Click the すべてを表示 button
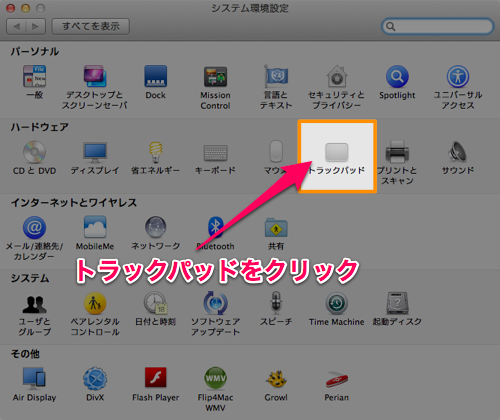 91,26
